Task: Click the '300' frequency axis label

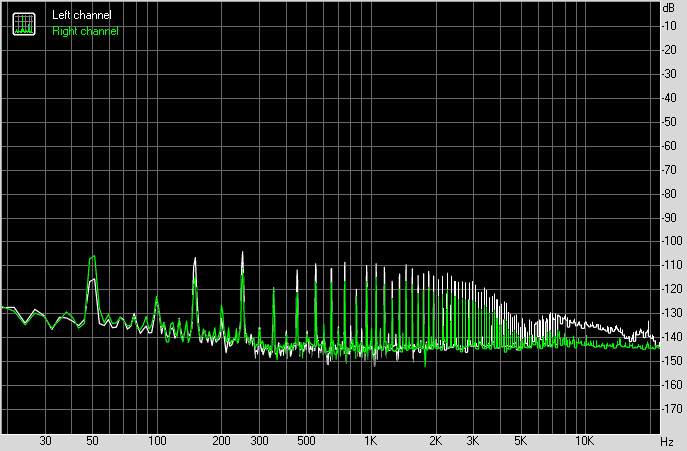Action: (x=259, y=441)
